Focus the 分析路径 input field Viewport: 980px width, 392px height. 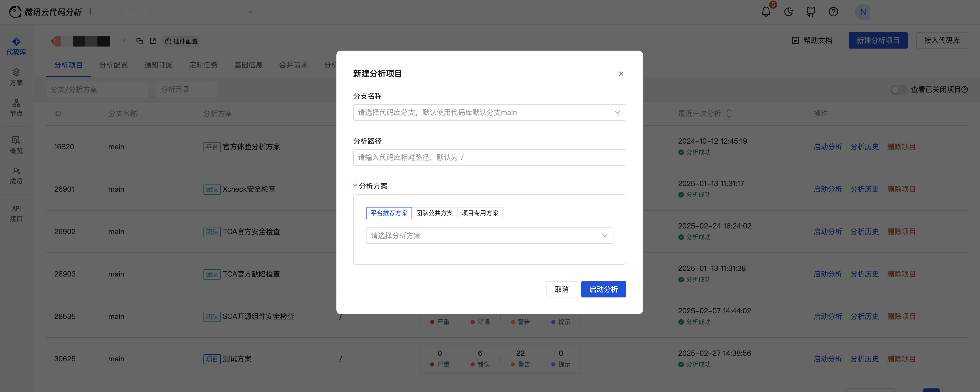point(489,157)
